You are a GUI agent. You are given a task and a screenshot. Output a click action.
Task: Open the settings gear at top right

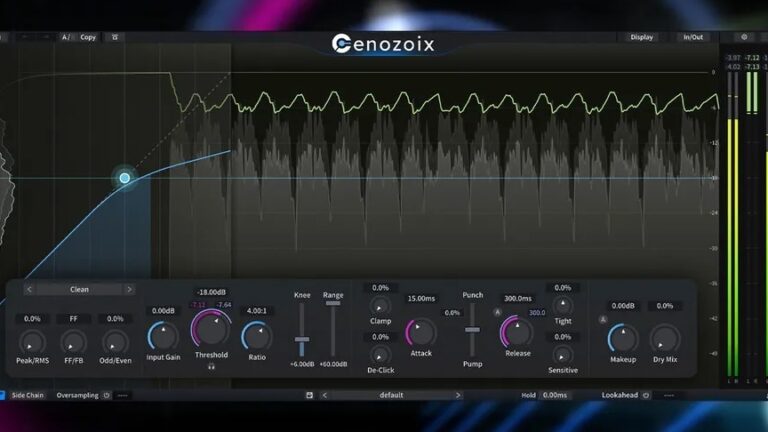(744, 37)
